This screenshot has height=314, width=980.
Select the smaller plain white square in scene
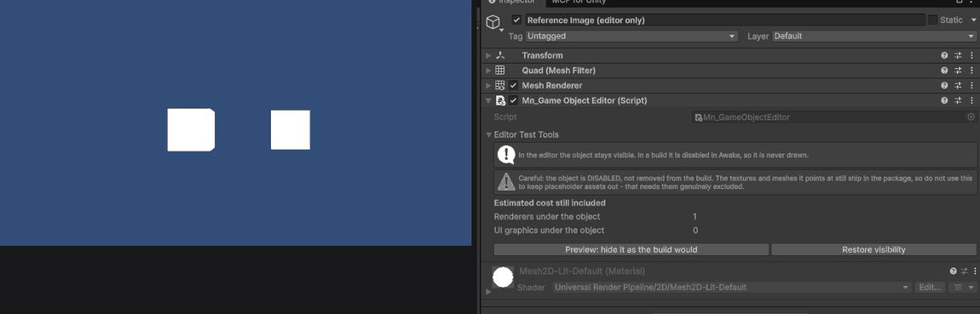tap(290, 130)
